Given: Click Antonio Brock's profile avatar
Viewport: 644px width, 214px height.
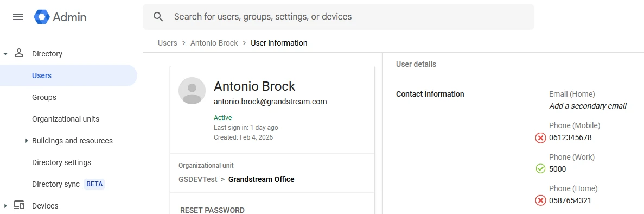Looking at the screenshot, I should pos(192,91).
